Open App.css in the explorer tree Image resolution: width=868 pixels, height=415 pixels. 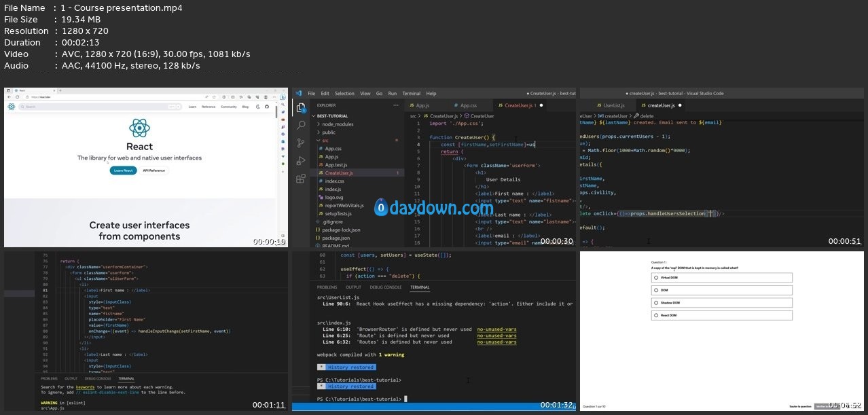(333, 149)
